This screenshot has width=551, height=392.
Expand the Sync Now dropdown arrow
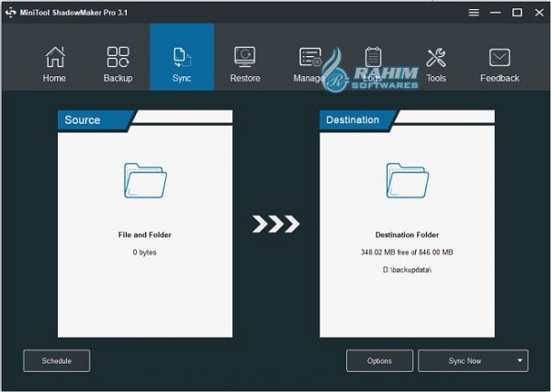tap(520, 361)
